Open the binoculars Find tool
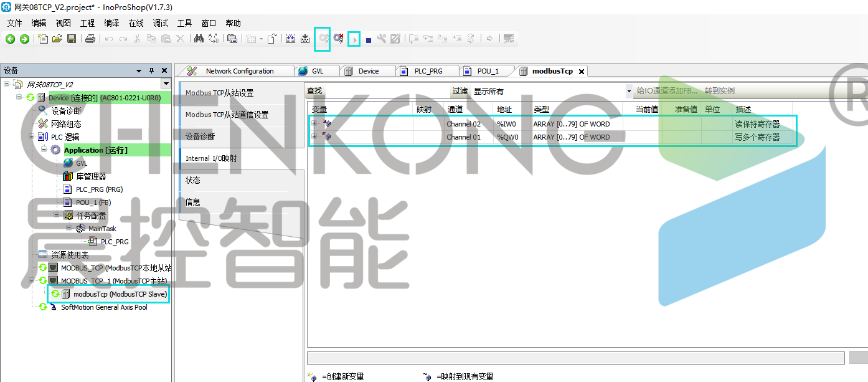Screen dimensions: 868x382 click(x=199, y=39)
